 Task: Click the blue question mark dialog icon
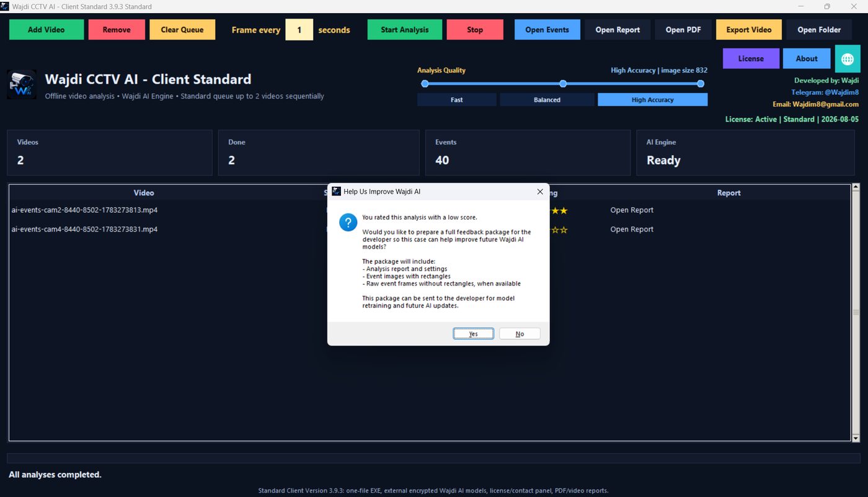pyautogui.click(x=348, y=222)
